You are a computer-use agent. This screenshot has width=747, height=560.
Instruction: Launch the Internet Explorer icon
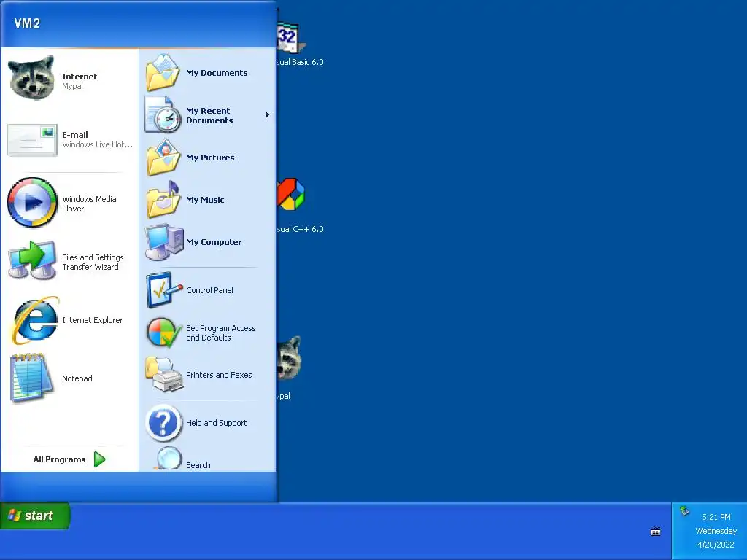tap(35, 320)
